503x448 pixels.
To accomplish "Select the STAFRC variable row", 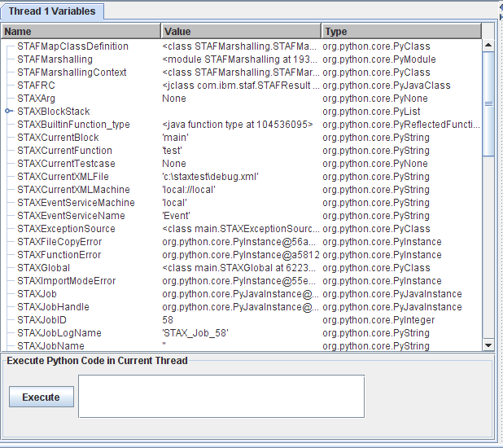I will pyautogui.click(x=241, y=86).
